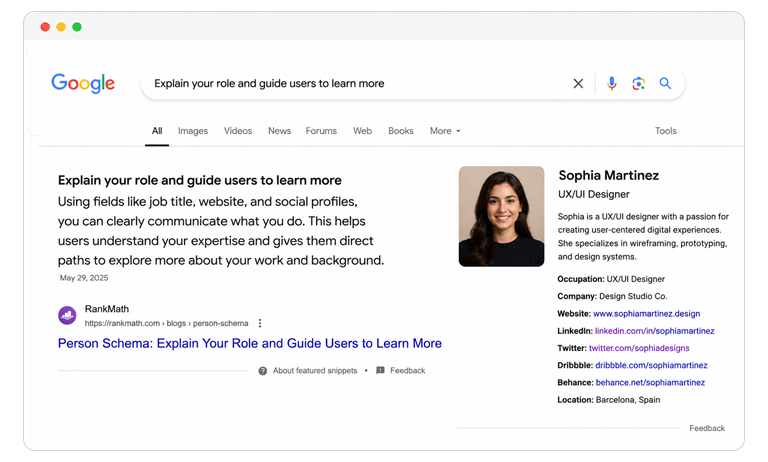Select the All results tab
This screenshot has width=768, height=462.
[x=157, y=131]
